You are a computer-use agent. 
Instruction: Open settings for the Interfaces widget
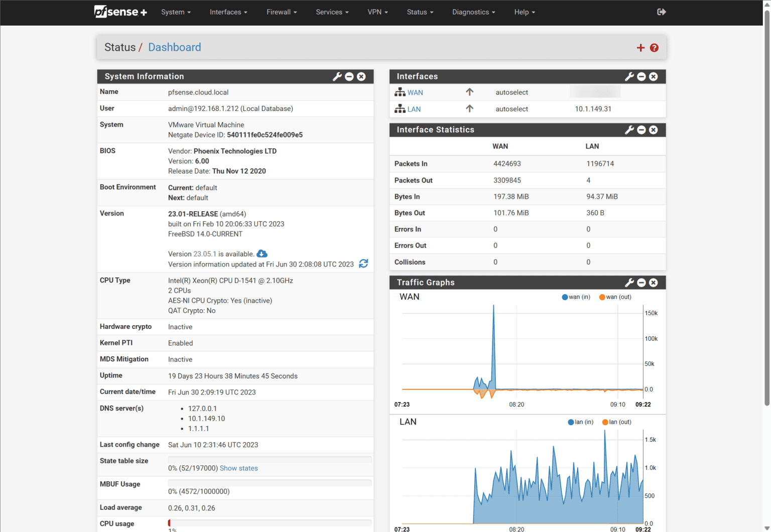coord(629,76)
